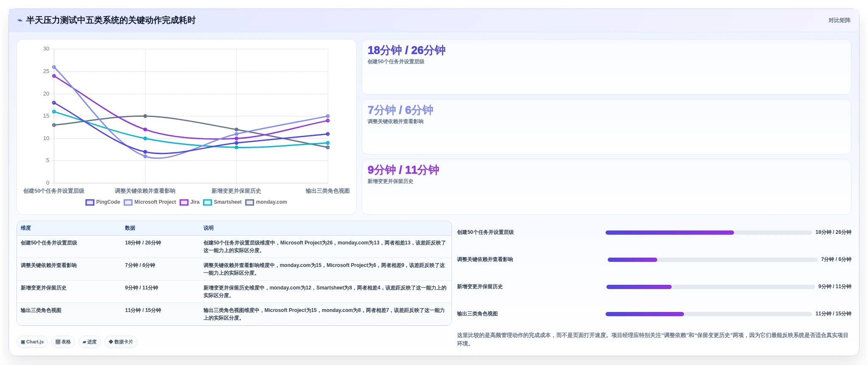868x365 pixels.
Task: Click progress bar for 新增变更并保留历史
Action: tap(711, 287)
